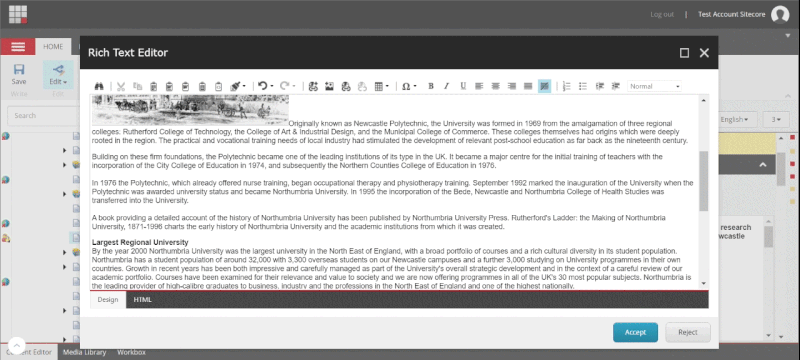800x360 pixels.
Task: Open Format Stripper dropdown arrow
Action: (x=244, y=87)
